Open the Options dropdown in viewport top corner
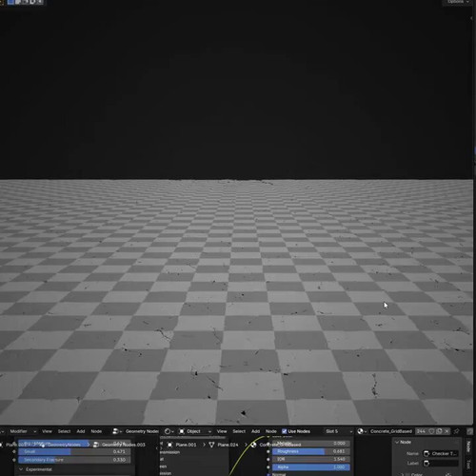This screenshot has width=476, height=476. coord(458,2)
